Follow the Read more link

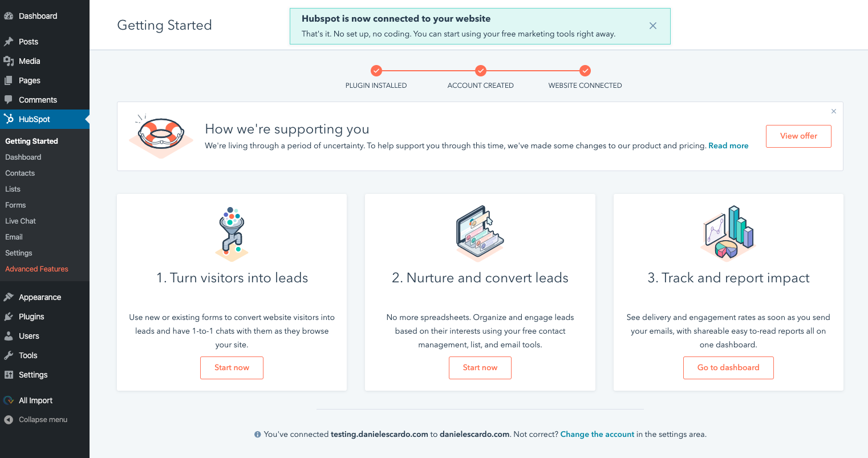[728, 146]
